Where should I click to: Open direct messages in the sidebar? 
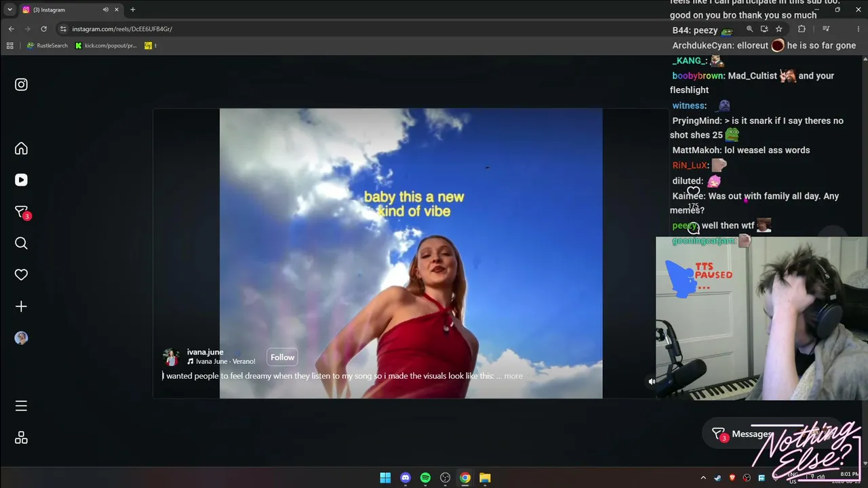[22, 212]
